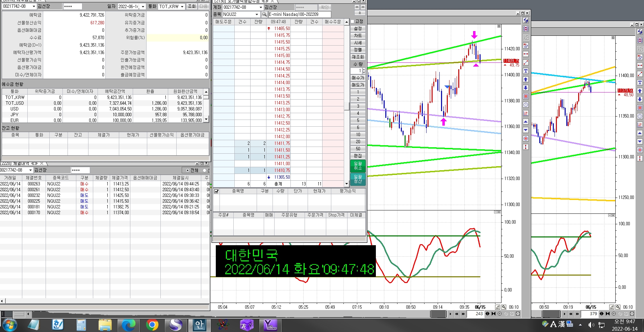Choose the down arrow marker tool in left chart
This screenshot has height=332, width=644.
[x=526, y=88]
